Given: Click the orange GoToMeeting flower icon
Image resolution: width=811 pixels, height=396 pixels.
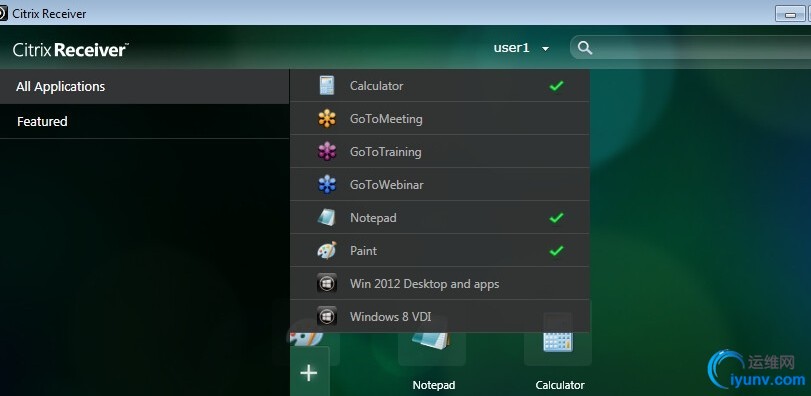Looking at the screenshot, I should (327, 119).
